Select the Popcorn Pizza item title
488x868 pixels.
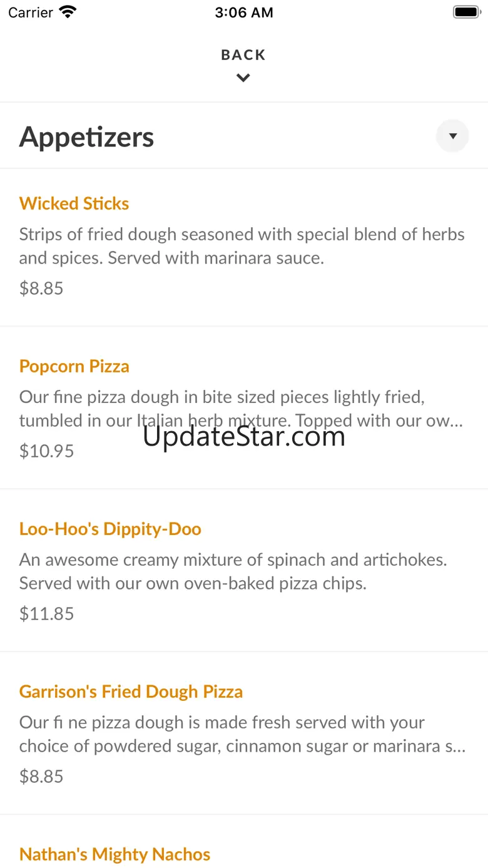(74, 366)
